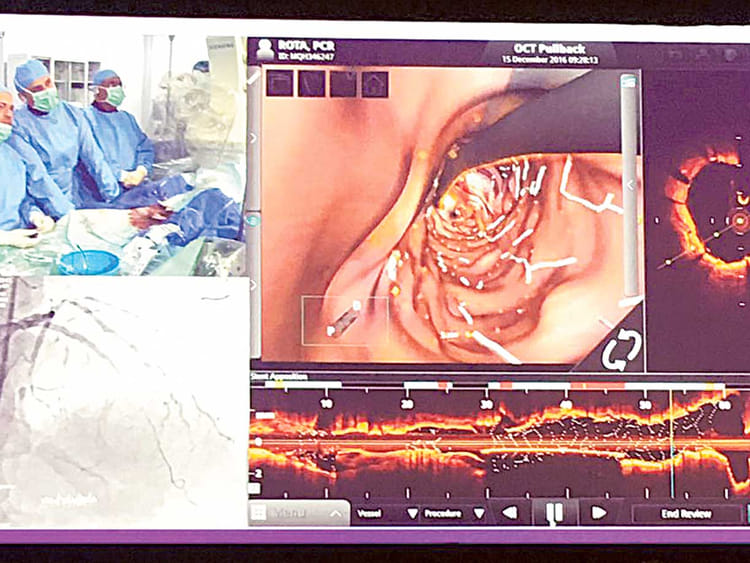The width and height of the screenshot is (750, 563).
Task: Click the home view icon
Action: click(375, 84)
